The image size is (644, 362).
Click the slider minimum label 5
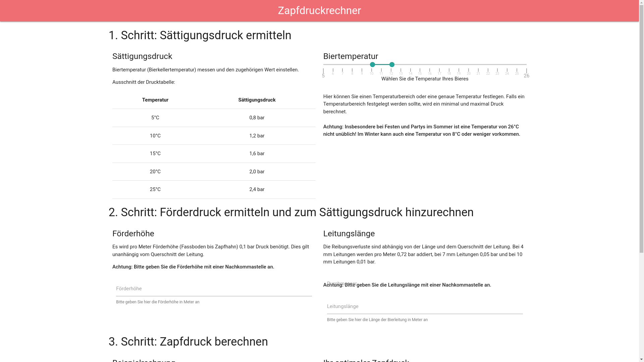(x=323, y=76)
